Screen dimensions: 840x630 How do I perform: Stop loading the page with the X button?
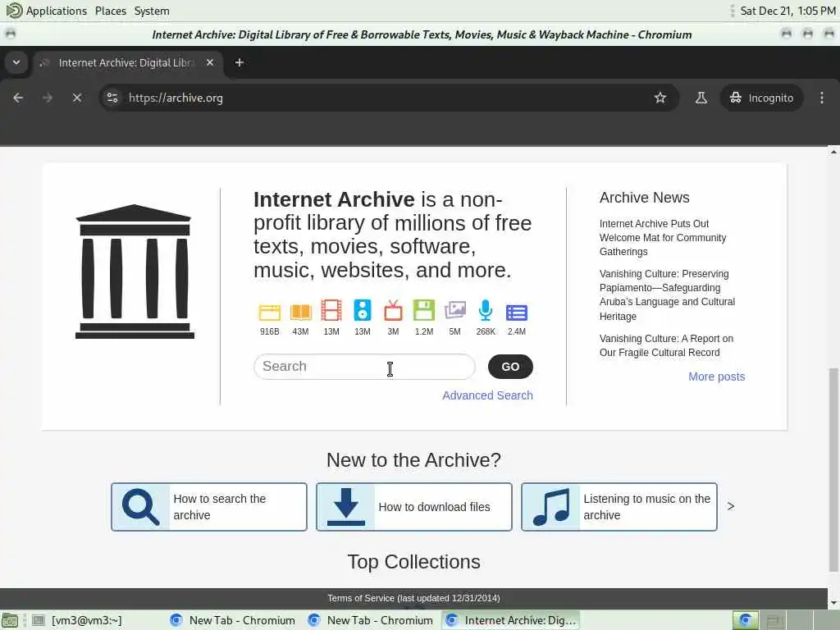[x=77, y=98]
